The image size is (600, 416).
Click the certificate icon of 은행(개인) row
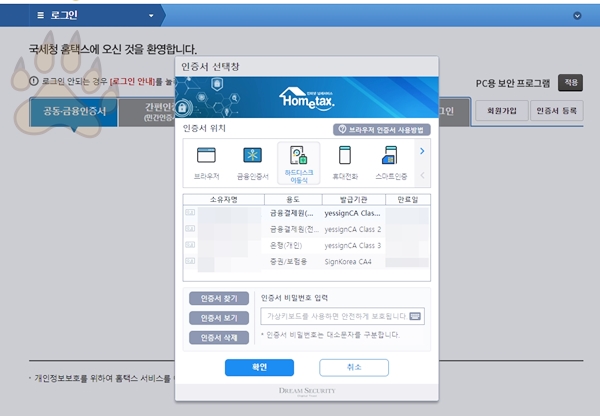(x=190, y=245)
